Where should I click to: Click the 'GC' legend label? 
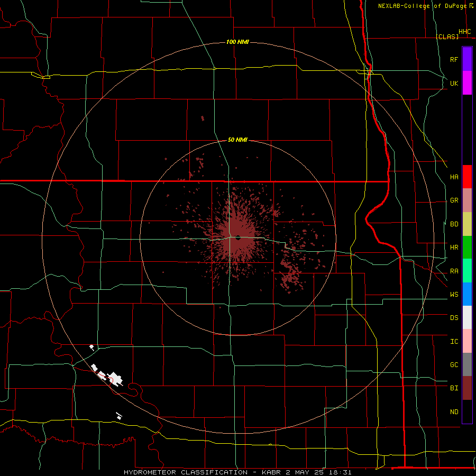pos(454,364)
